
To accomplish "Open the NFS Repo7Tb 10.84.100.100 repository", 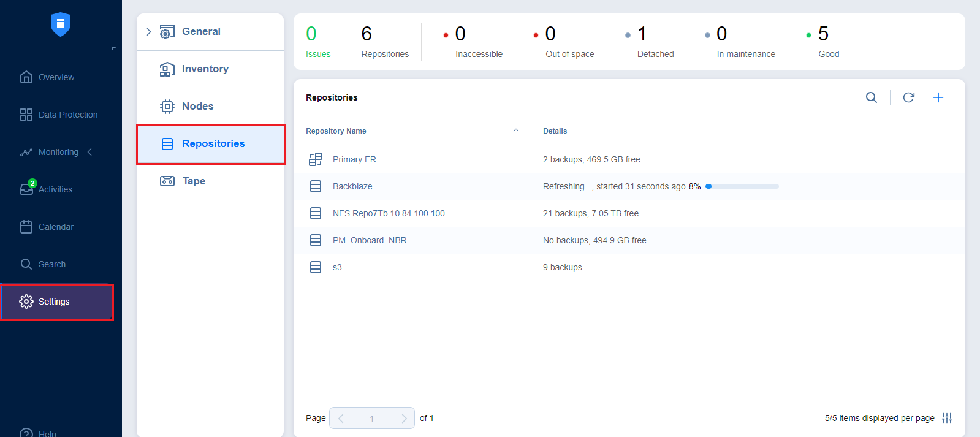I will point(389,213).
